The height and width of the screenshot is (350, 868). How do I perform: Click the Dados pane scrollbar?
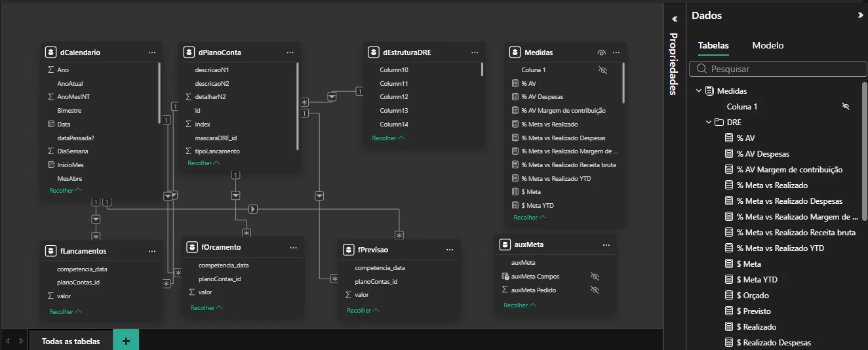coord(865,151)
